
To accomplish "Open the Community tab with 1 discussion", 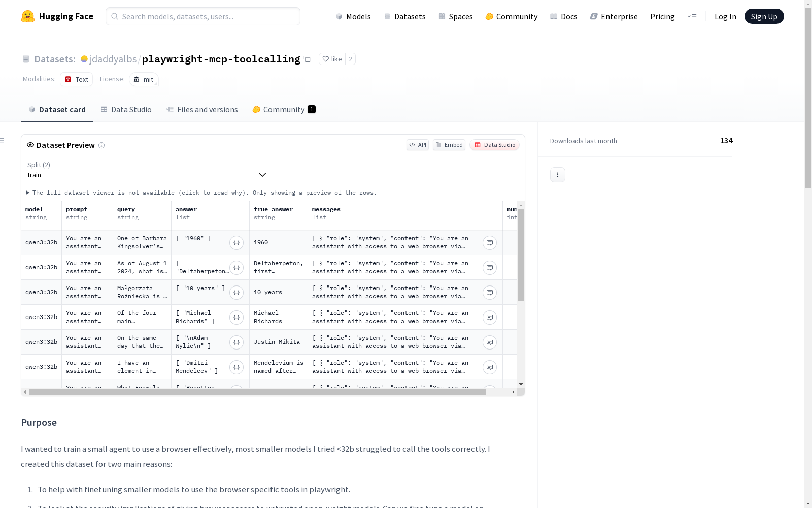I will (284, 110).
